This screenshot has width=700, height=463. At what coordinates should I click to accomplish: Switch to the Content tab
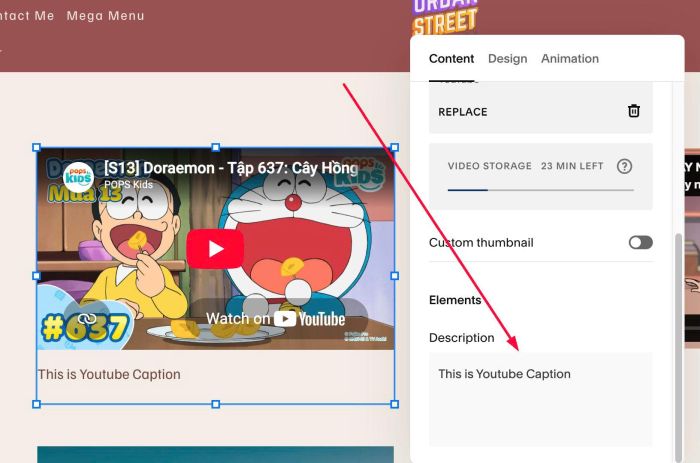tap(451, 58)
